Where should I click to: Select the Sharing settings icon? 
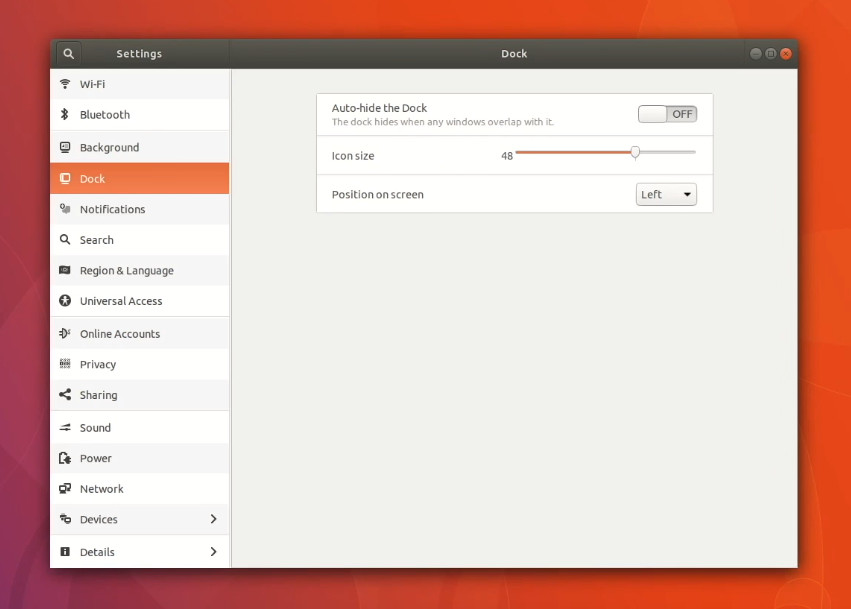[66, 395]
